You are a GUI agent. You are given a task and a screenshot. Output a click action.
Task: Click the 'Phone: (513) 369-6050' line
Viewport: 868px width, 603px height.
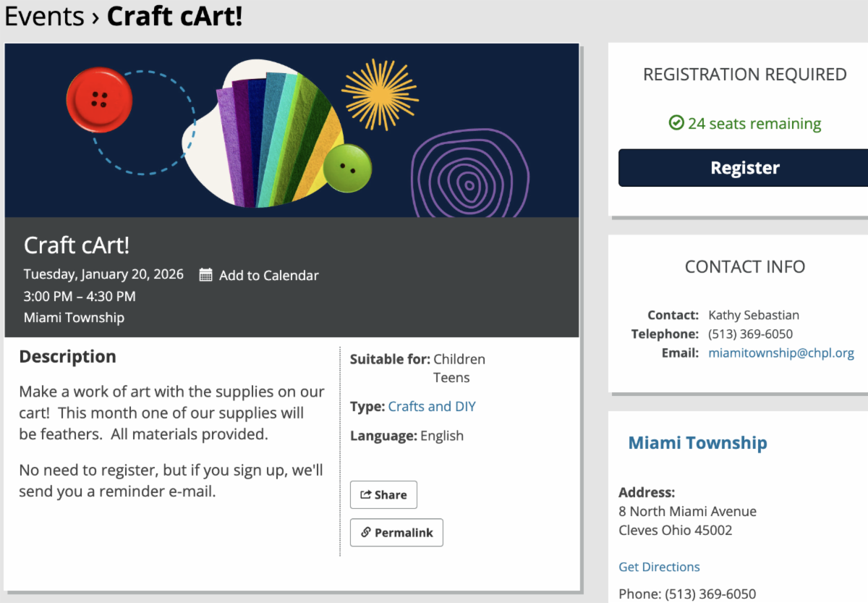pos(687,594)
